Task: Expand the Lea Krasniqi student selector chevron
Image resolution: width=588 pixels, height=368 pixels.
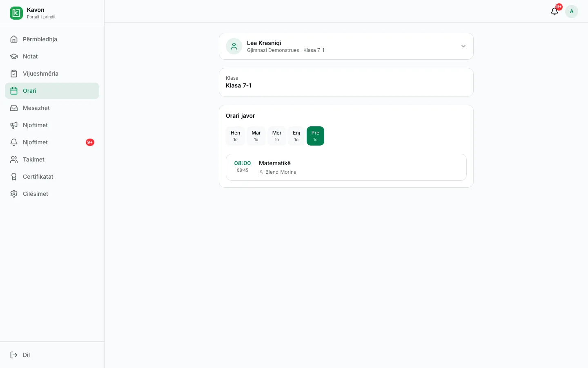Action: tap(463, 46)
